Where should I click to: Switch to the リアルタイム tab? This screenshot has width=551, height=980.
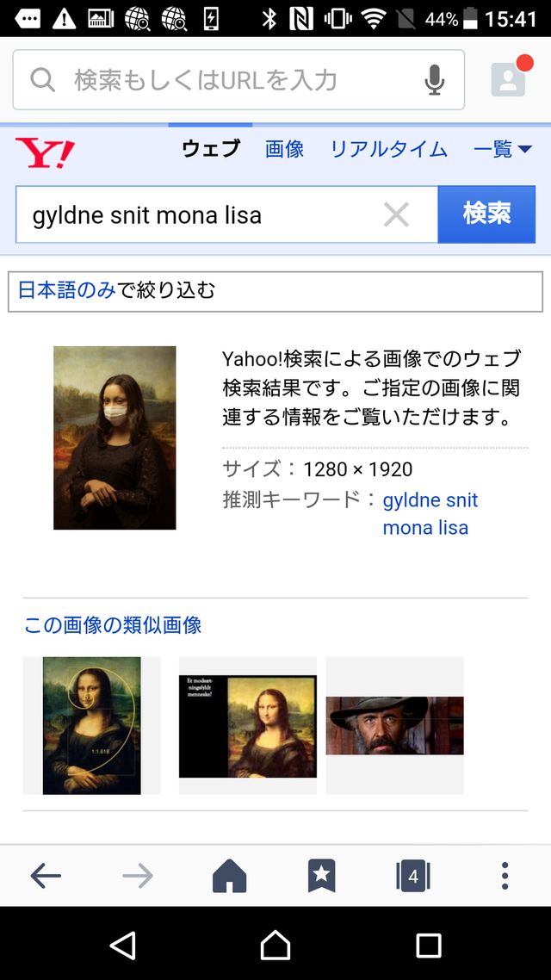(x=388, y=150)
